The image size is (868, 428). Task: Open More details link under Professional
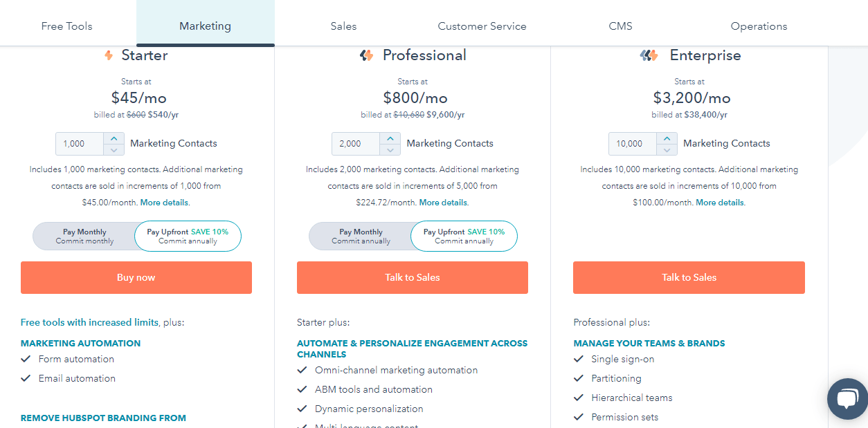click(443, 203)
